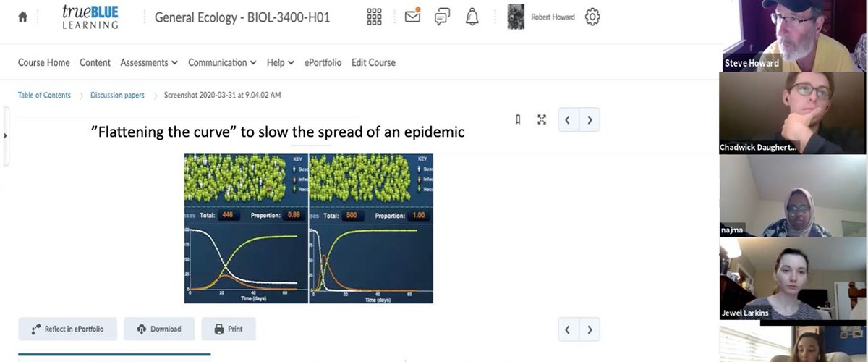Select Jewel Larkins video thumbnail

792,279
